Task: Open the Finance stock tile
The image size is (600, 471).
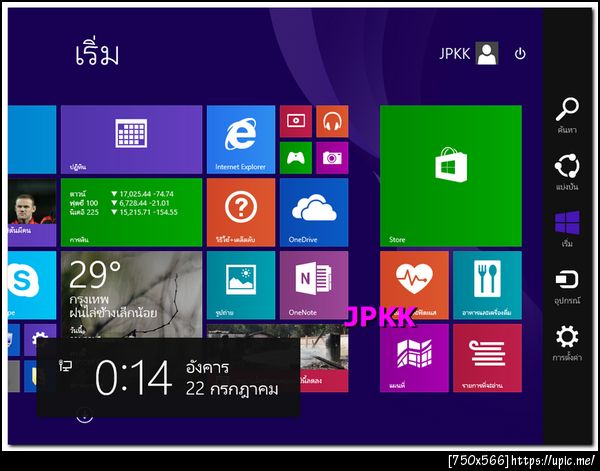Action: pos(131,212)
